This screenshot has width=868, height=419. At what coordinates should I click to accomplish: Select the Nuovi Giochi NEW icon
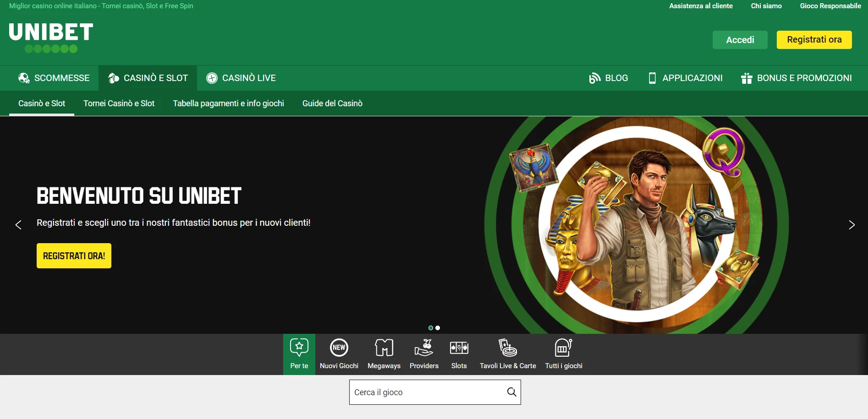(339, 348)
